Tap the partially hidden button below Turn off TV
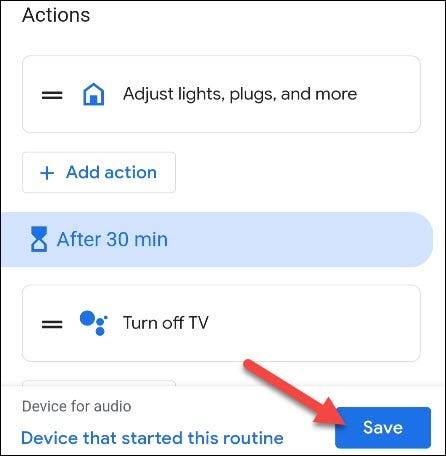The width and height of the screenshot is (446, 456). pyautogui.click(x=99, y=383)
